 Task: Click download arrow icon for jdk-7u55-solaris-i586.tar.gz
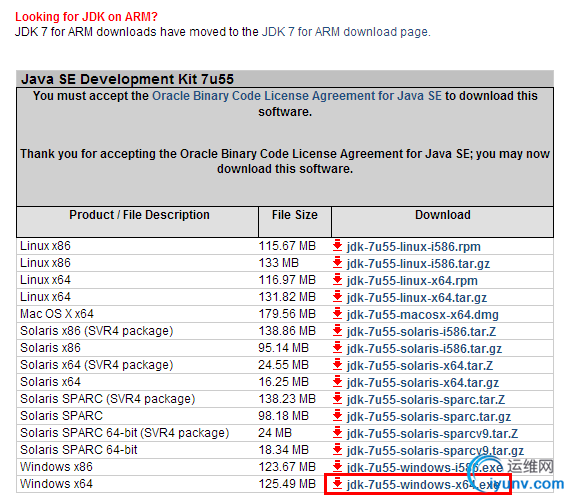(x=337, y=348)
